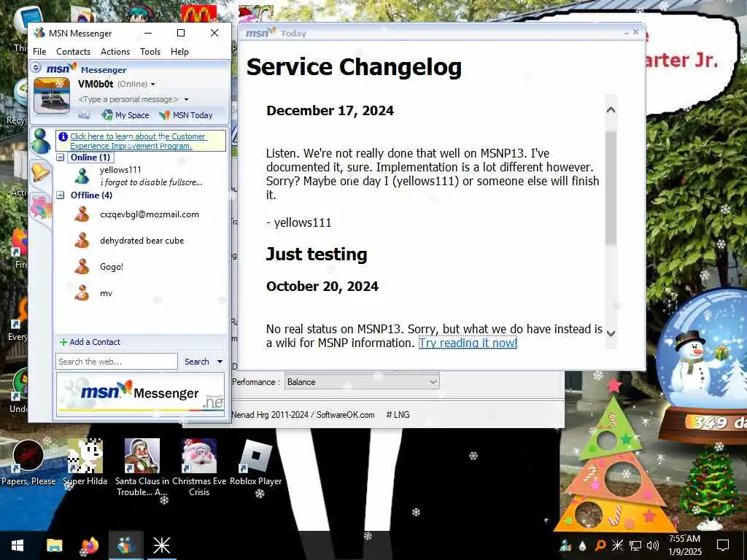
Task: Click the snowflake app taskbar button
Action: tap(161, 545)
